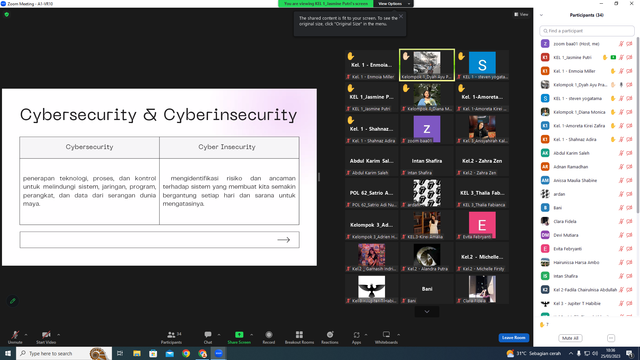Viewport: 640px width, 360px height.
Task: Open Breakout Rooms
Action: coord(299,337)
